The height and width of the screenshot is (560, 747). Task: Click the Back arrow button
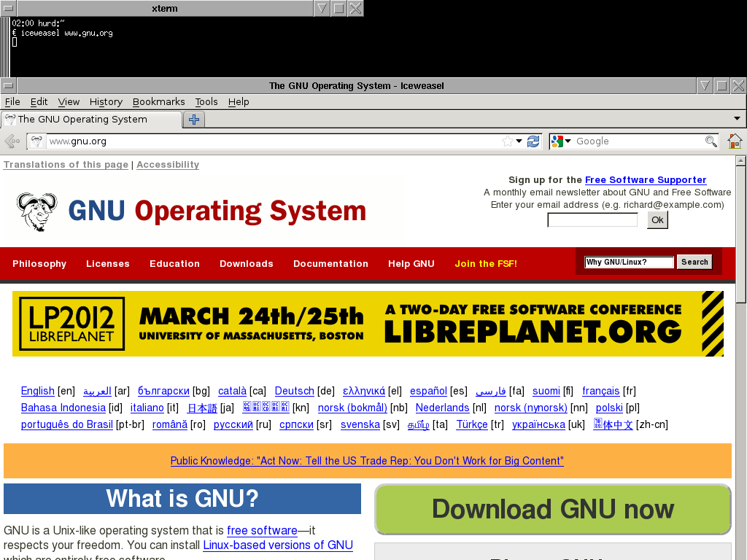12,141
